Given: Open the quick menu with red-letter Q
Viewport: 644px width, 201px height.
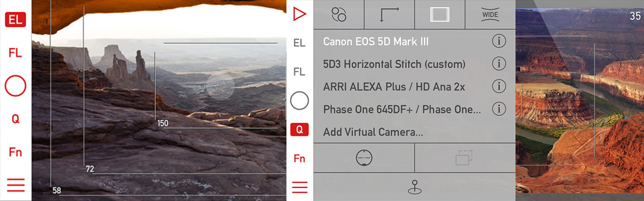Looking at the screenshot, I should click(x=15, y=119).
